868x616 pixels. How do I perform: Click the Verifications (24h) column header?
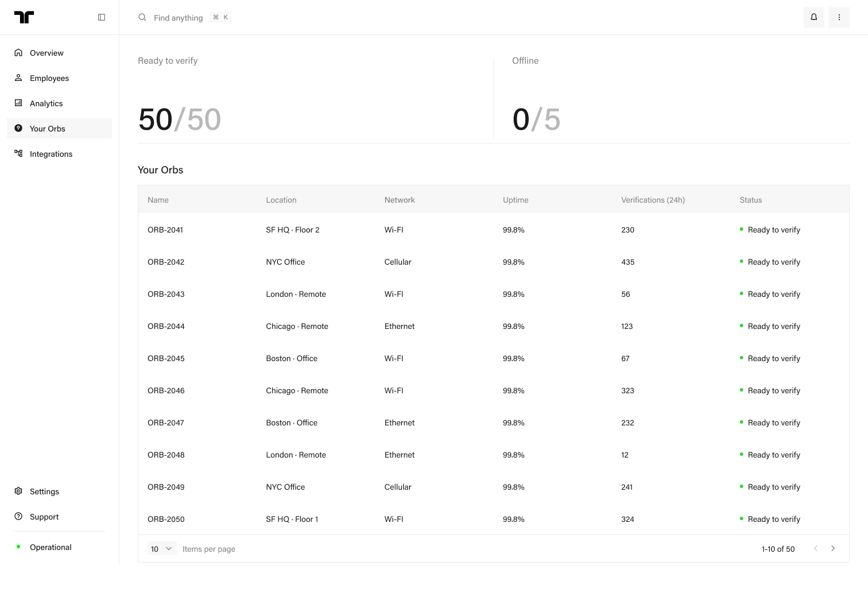coord(653,200)
